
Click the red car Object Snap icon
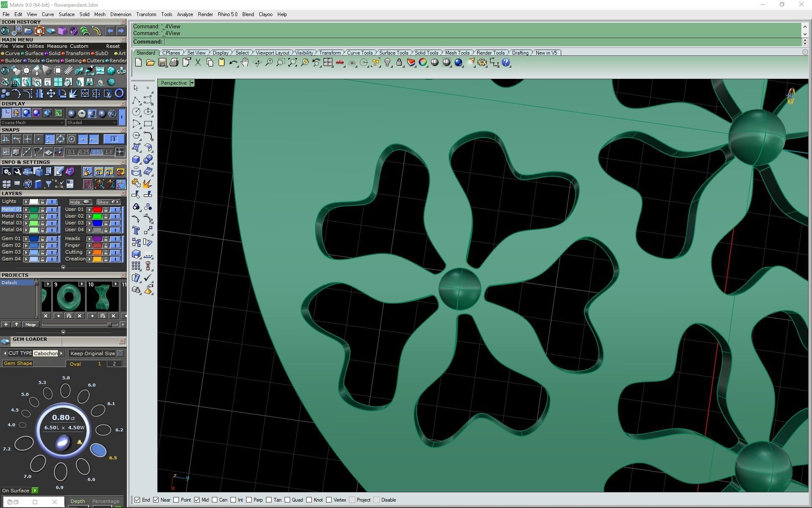pyautogui.click(x=340, y=63)
